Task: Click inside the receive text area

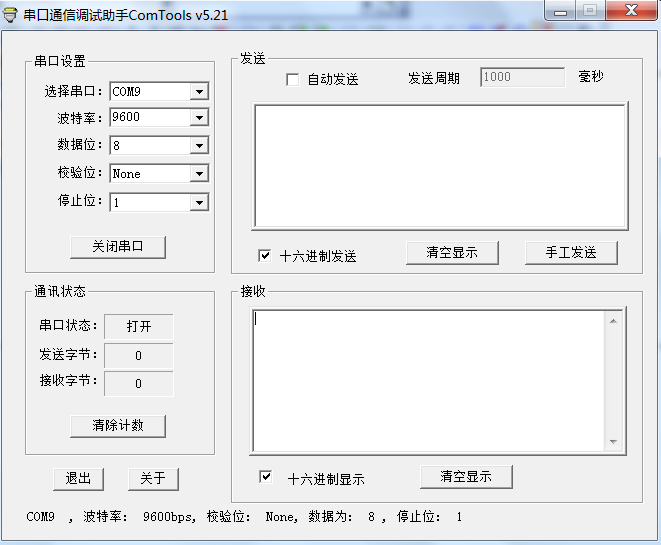Action: point(428,380)
